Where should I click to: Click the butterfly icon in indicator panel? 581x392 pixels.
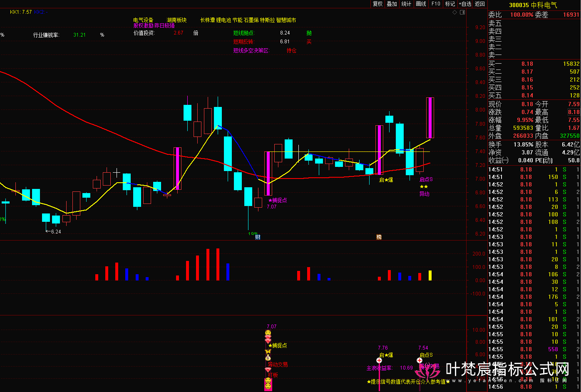click(268, 352)
